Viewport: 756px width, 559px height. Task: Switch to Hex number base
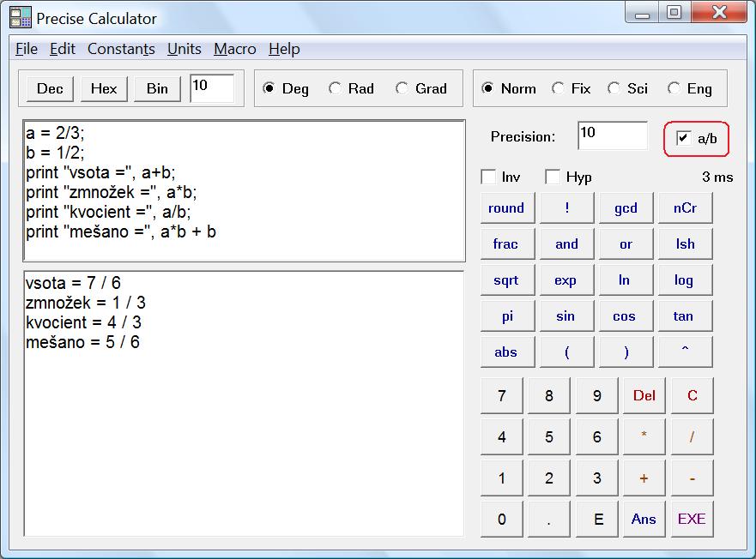pyautogui.click(x=104, y=88)
